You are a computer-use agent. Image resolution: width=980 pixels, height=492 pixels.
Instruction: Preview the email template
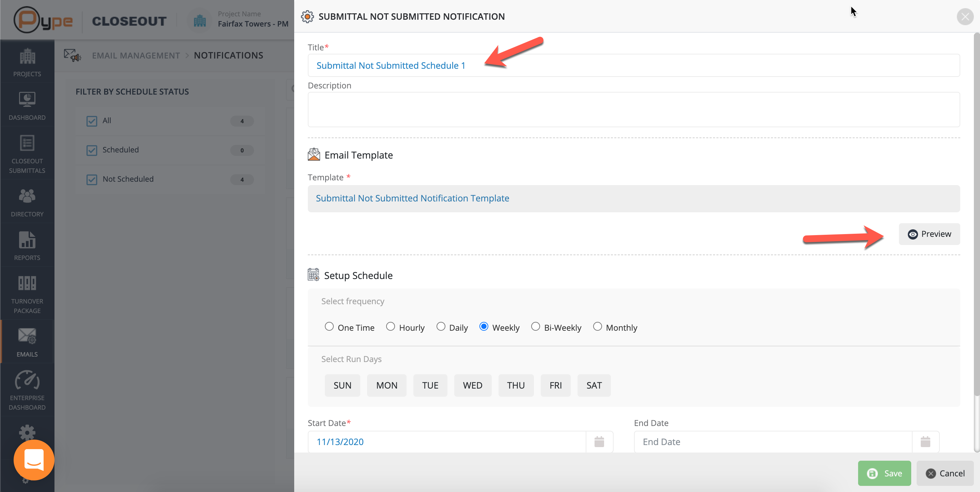[x=929, y=234]
